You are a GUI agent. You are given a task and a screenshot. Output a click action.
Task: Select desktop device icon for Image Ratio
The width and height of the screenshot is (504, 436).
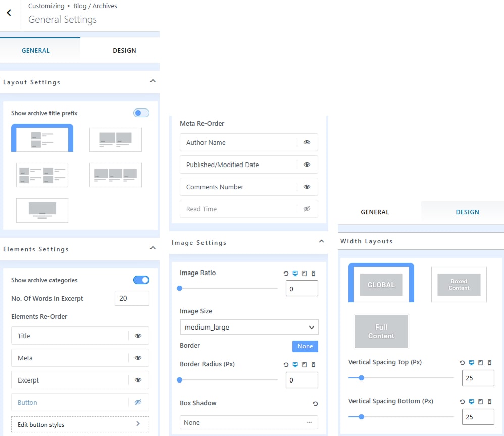tap(295, 274)
